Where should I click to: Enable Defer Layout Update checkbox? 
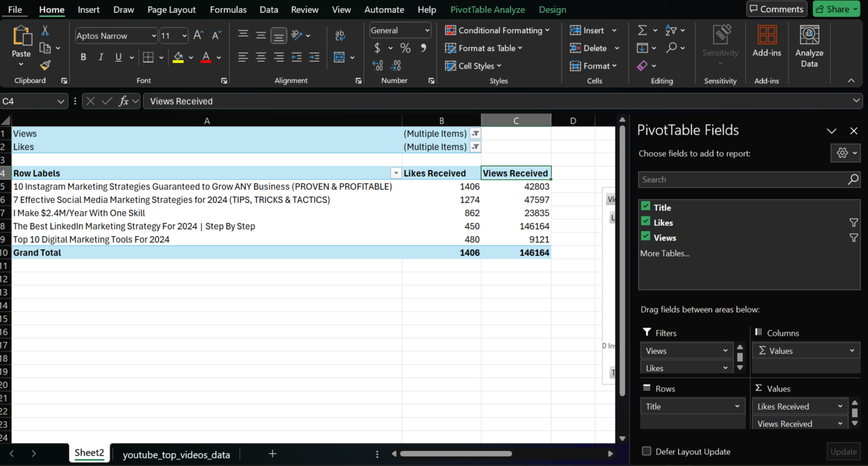pyautogui.click(x=646, y=451)
